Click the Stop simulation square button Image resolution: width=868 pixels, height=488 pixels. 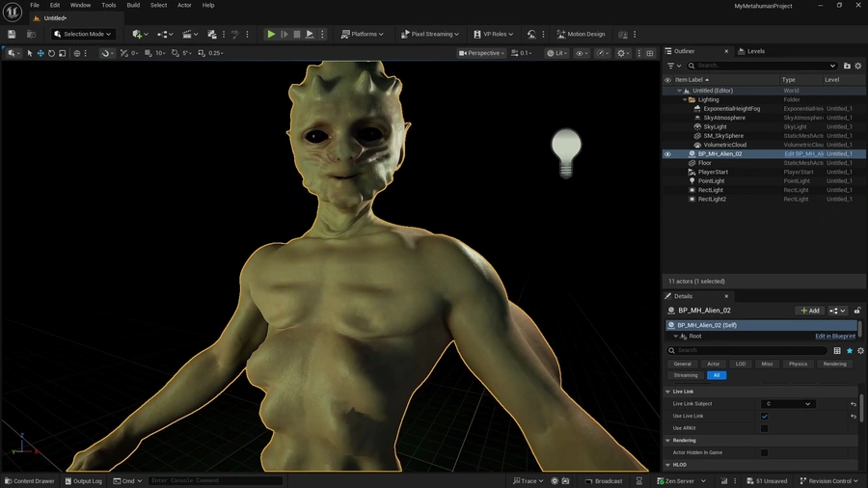point(297,35)
